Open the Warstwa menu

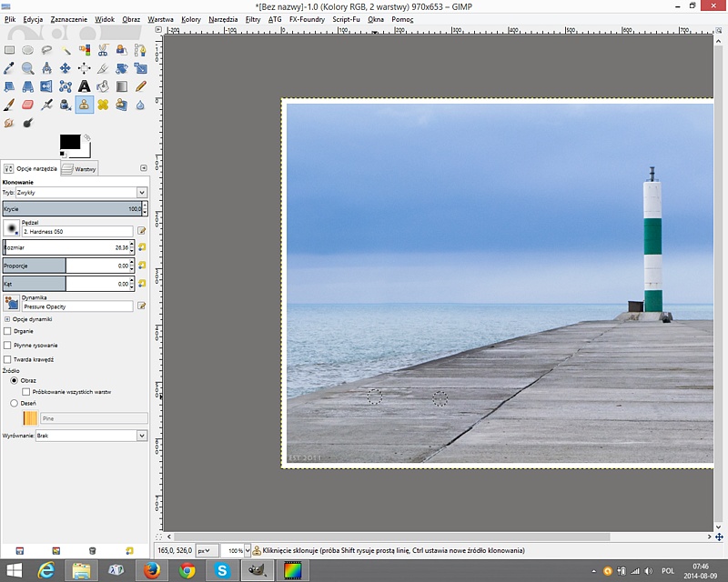(x=161, y=19)
